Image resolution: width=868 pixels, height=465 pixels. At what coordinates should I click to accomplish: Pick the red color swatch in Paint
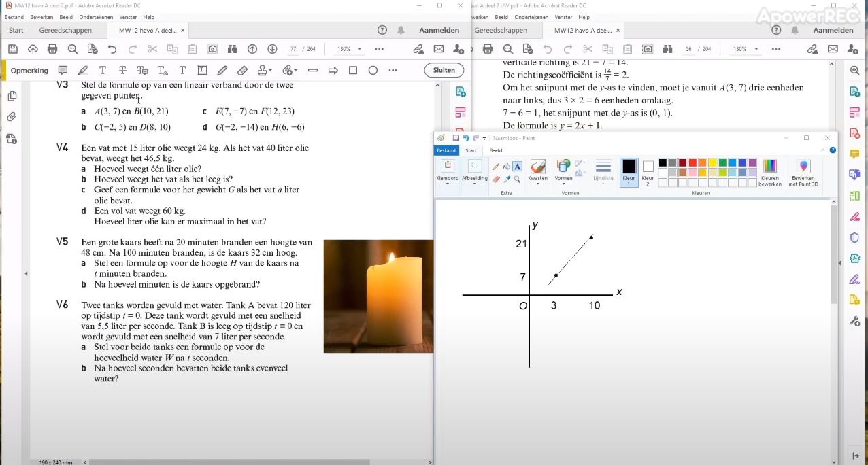pos(692,163)
